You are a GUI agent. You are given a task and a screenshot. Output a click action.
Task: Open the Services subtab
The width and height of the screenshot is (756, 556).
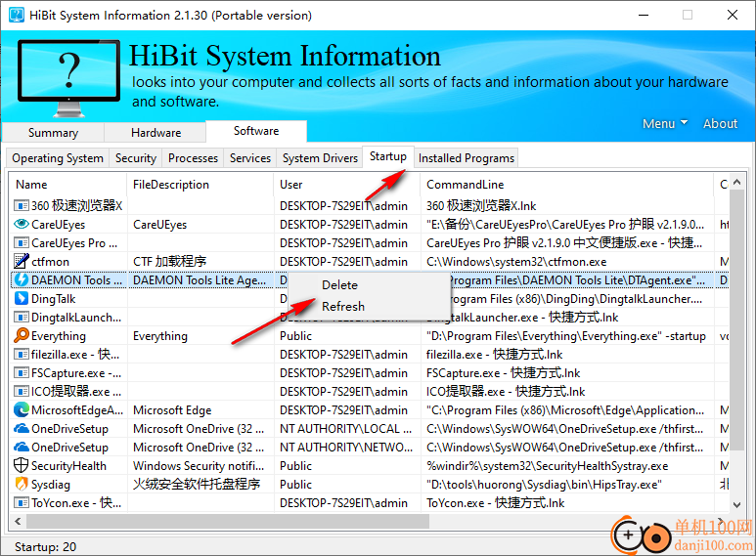250,158
